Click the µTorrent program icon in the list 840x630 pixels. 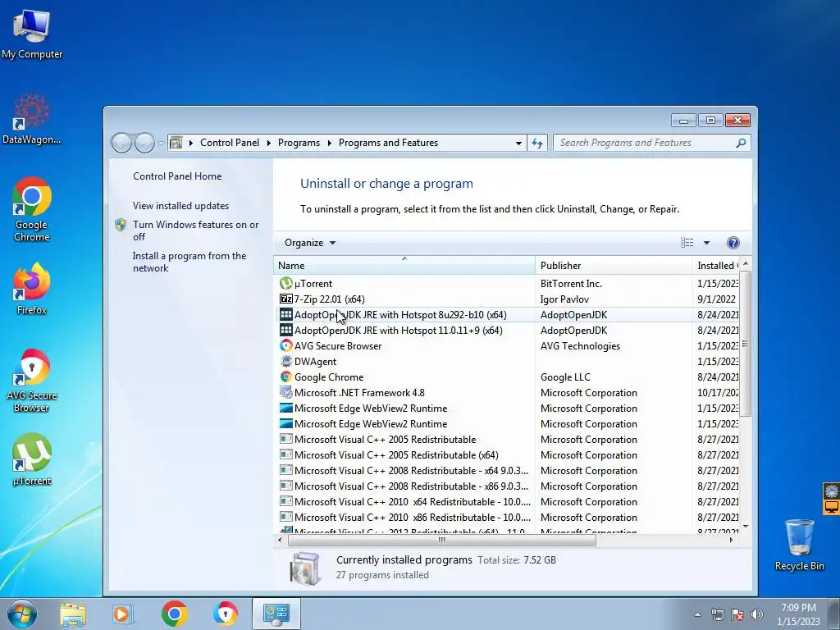286,283
